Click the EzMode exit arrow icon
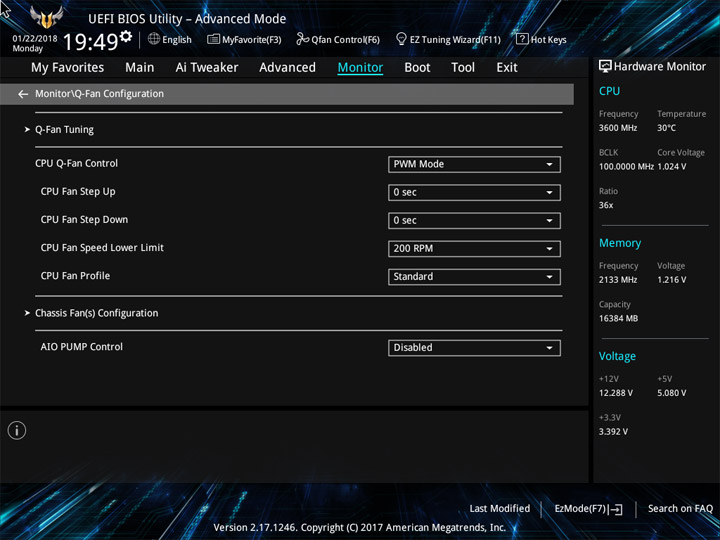The image size is (720, 540). (x=616, y=509)
